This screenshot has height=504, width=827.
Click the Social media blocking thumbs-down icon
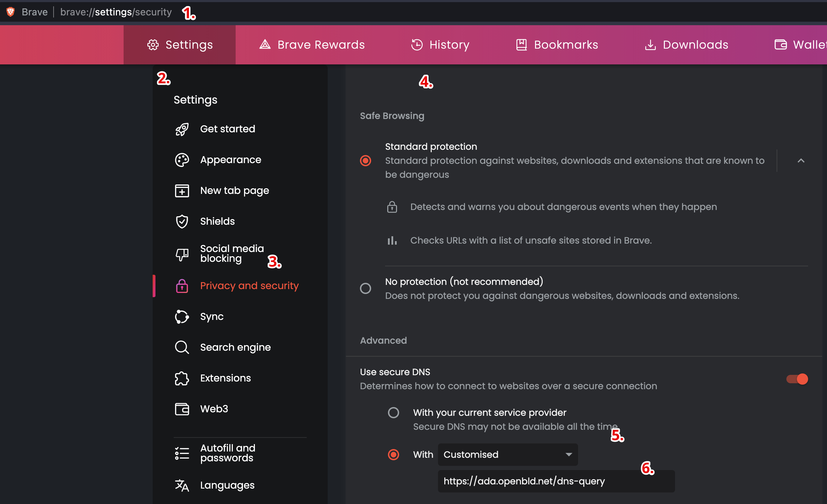click(x=182, y=254)
